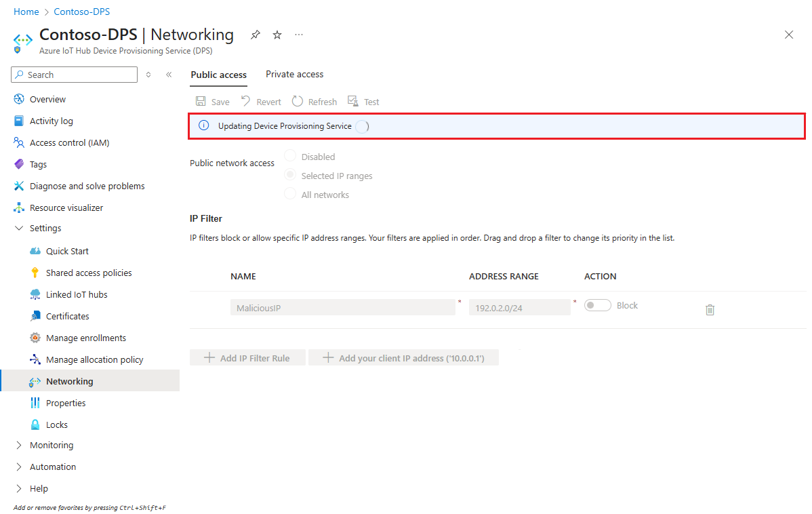Delete the MaliciousIP filter rule

[710, 310]
